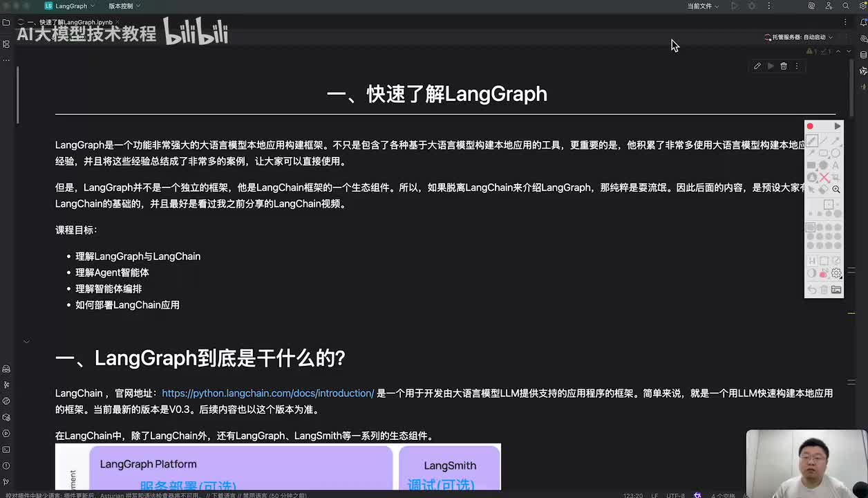Open the image folder icon in annotation palette

[x=836, y=290]
